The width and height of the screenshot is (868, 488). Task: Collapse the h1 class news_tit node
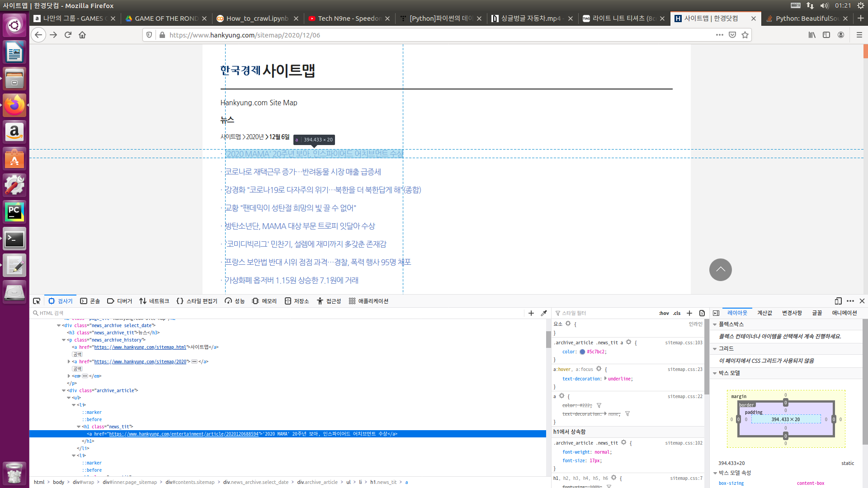(79, 427)
